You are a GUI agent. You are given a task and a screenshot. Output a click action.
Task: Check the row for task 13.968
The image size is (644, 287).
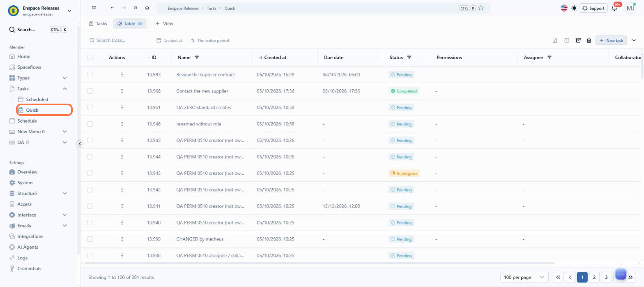click(x=90, y=91)
